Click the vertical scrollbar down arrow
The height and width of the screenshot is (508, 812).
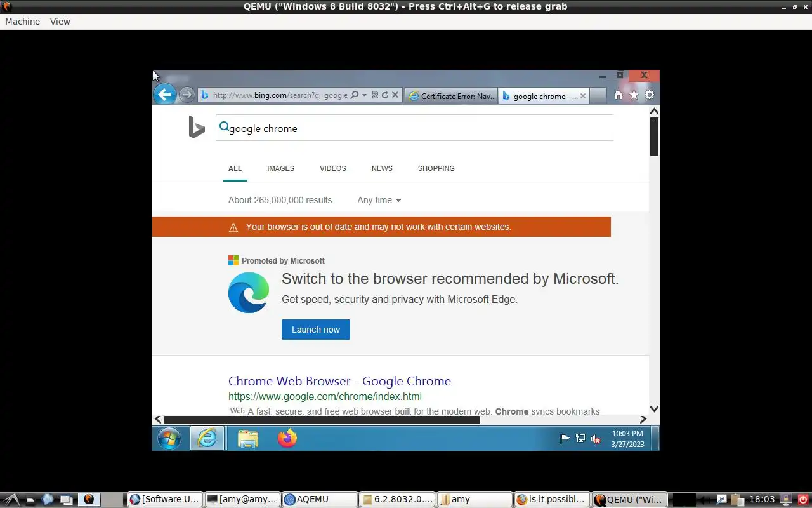click(654, 409)
